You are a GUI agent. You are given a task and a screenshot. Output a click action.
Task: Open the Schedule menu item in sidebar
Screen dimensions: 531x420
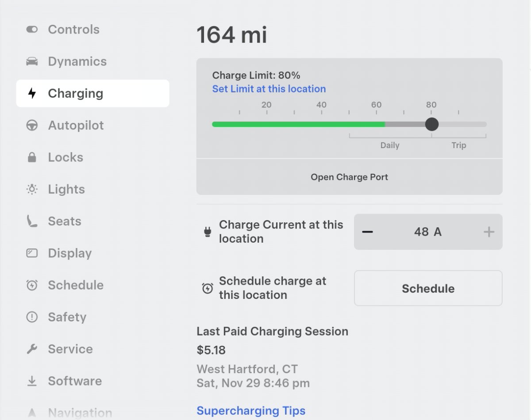[76, 285]
